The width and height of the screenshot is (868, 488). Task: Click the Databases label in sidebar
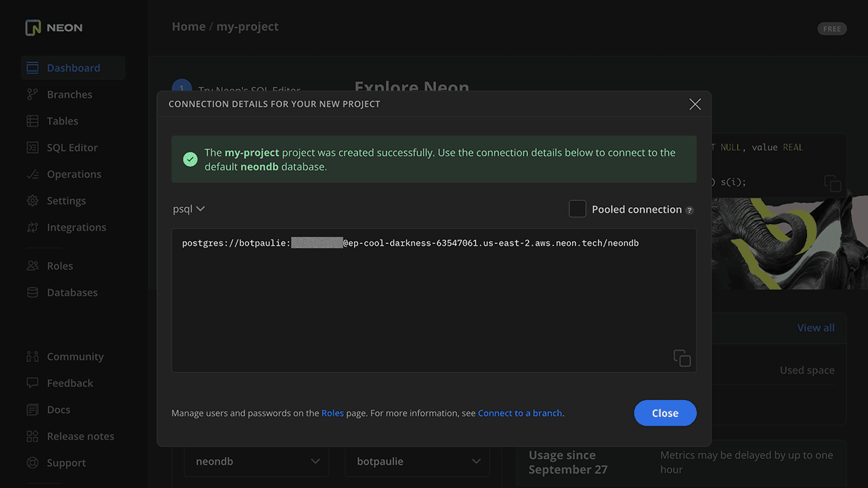tap(72, 292)
